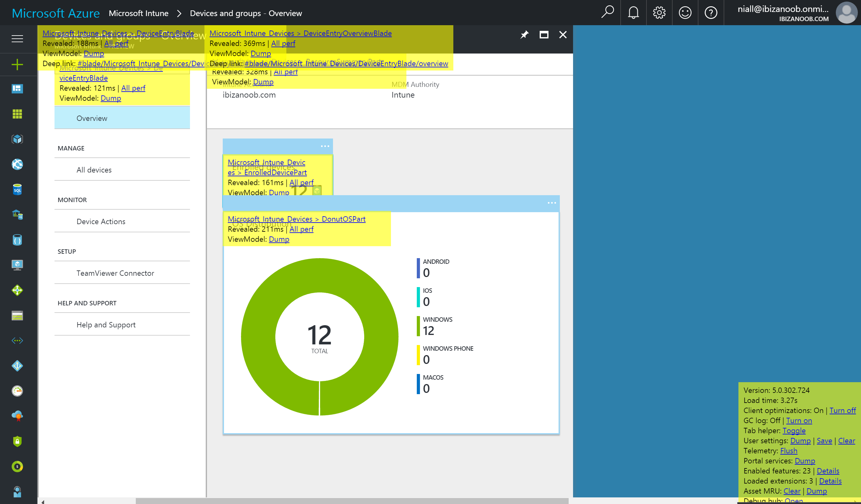
Task: Open Virtual machines monitor icon
Action: click(x=17, y=265)
